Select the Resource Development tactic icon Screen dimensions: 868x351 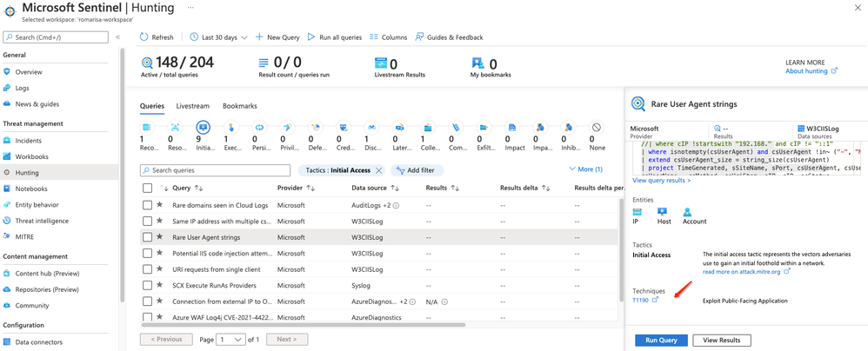click(x=175, y=127)
